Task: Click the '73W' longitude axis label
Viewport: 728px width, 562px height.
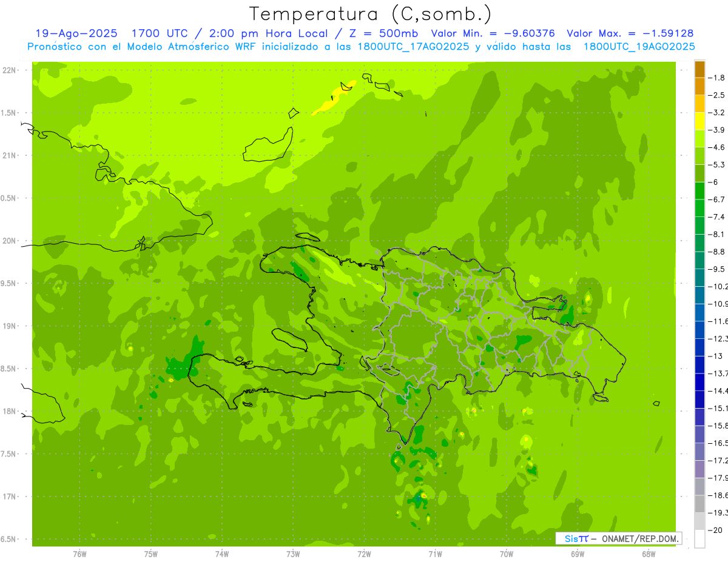Action: tap(293, 554)
